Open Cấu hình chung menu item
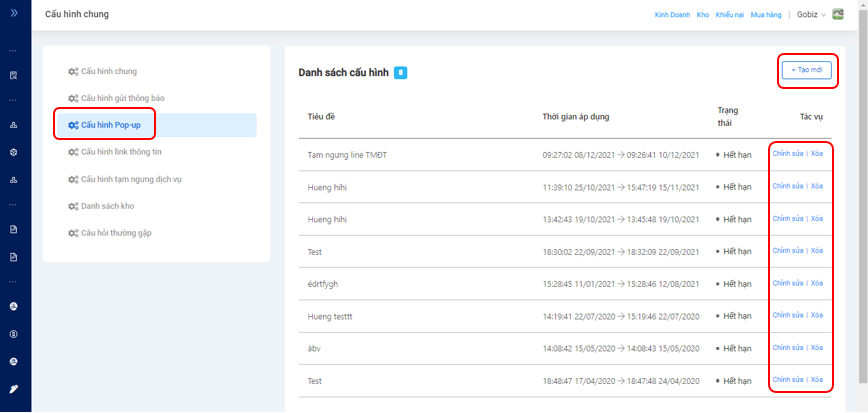Image resolution: width=868 pixels, height=413 pixels. (109, 72)
